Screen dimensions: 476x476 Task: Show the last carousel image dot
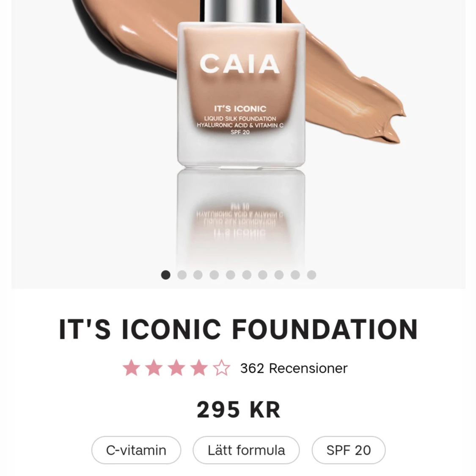pos(311,275)
